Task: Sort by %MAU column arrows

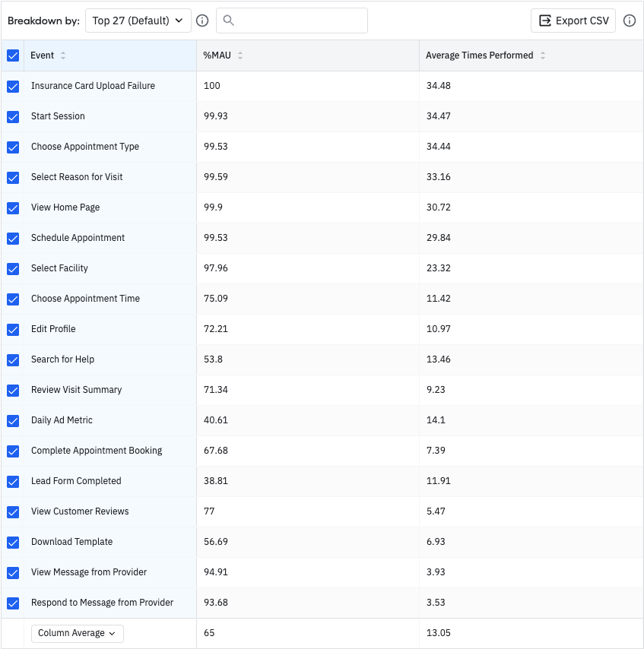Action: (x=240, y=55)
